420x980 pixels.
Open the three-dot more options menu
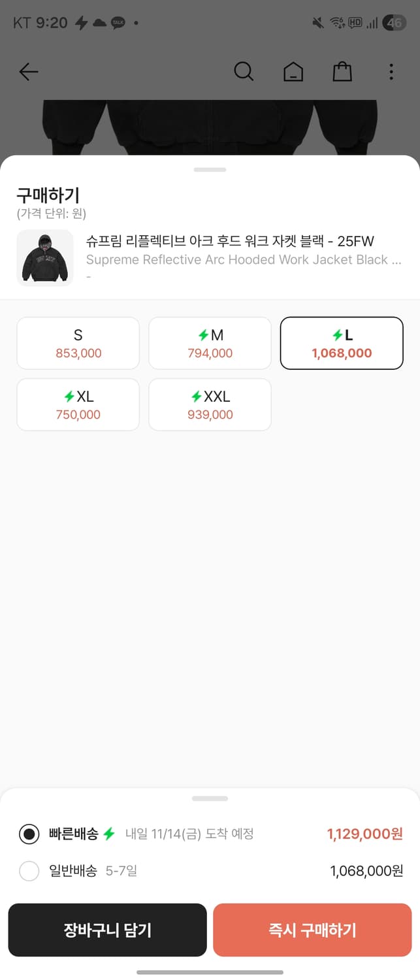[x=391, y=72]
